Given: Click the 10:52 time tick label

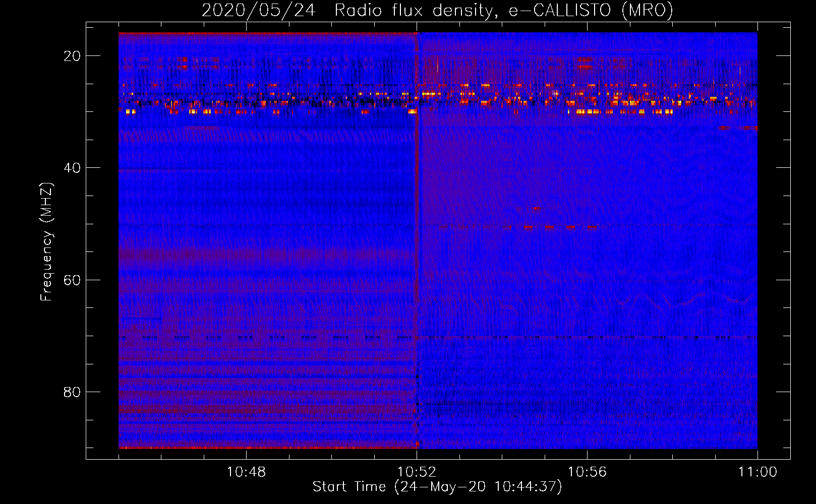Looking at the screenshot, I should pos(417,472).
